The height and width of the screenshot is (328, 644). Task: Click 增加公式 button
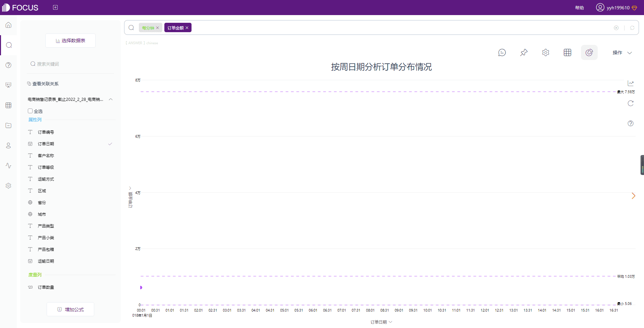pyautogui.click(x=70, y=309)
